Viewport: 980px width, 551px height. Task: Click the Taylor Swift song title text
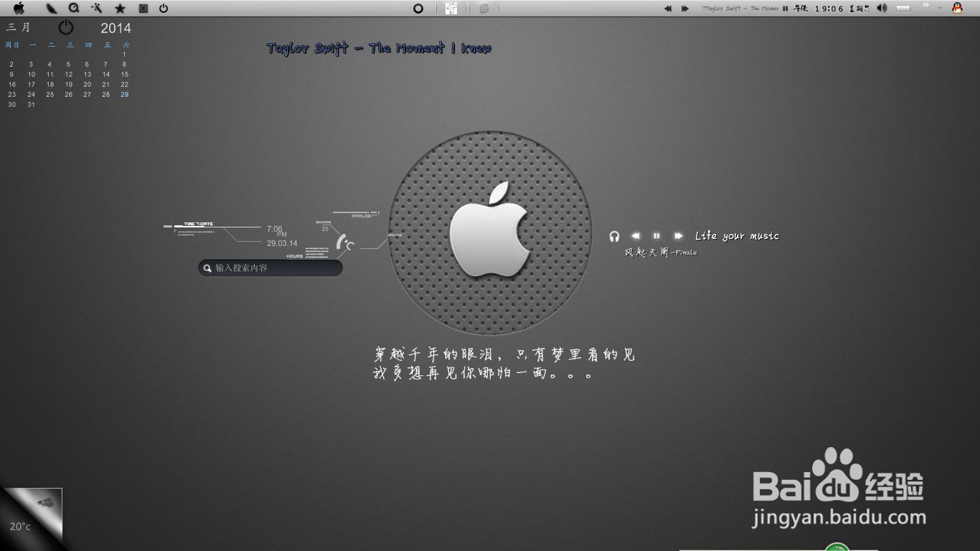click(x=379, y=48)
